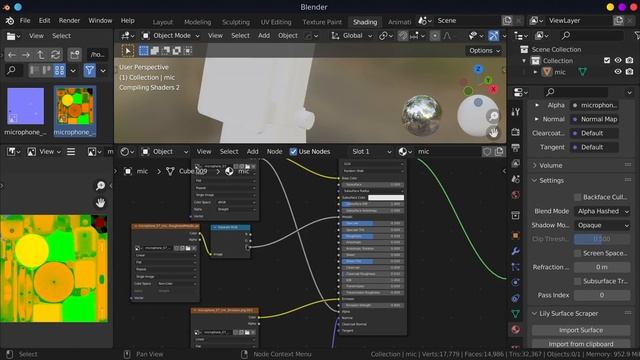Choose the set-new-selection box mode icon

coord(143,51)
